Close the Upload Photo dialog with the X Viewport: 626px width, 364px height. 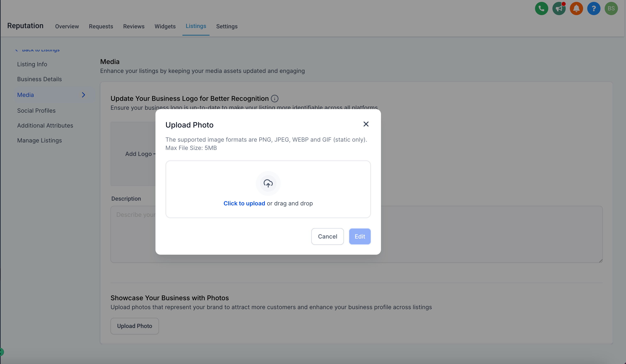coord(366,124)
